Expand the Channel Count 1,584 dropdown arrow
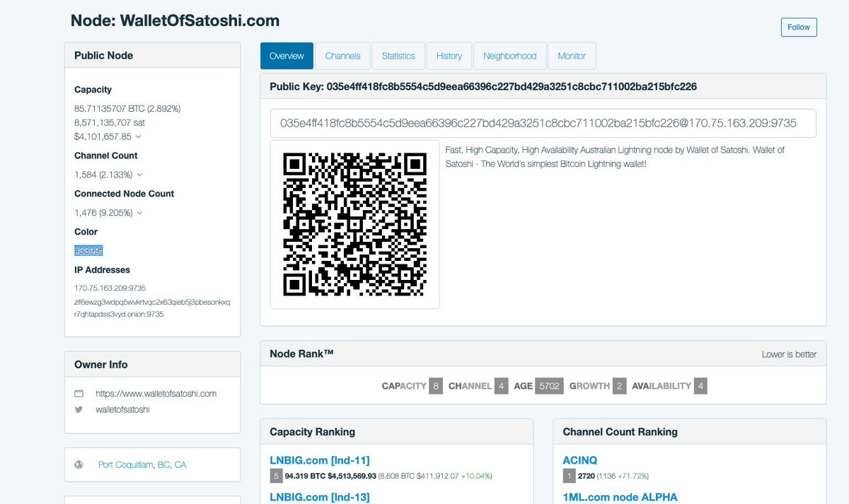The height and width of the screenshot is (504, 849). click(x=139, y=175)
